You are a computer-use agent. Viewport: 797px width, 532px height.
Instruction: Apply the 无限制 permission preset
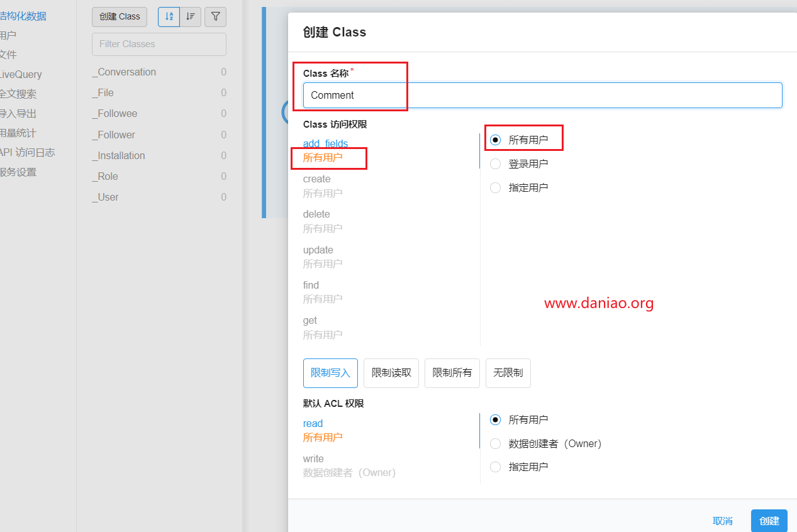point(508,373)
